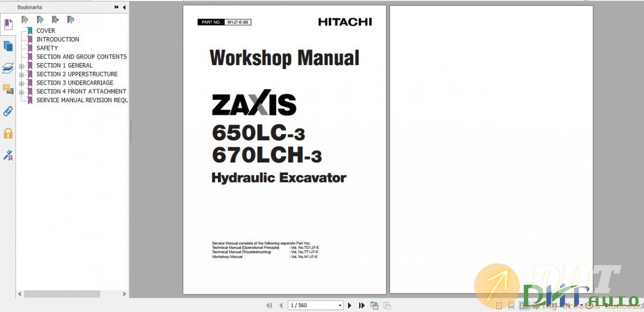Select SECTION 3 UNDERCARRIAGE bookmark text
The image size is (644, 312).
(x=75, y=83)
